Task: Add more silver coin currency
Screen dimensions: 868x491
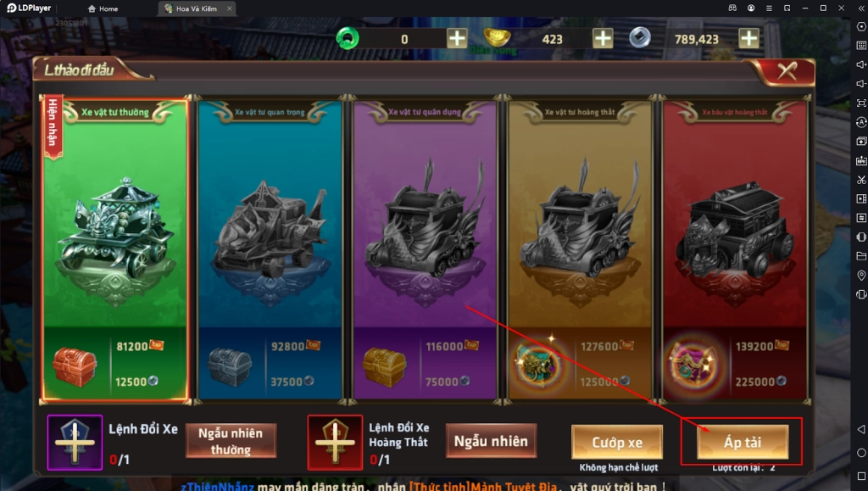Action: (749, 39)
